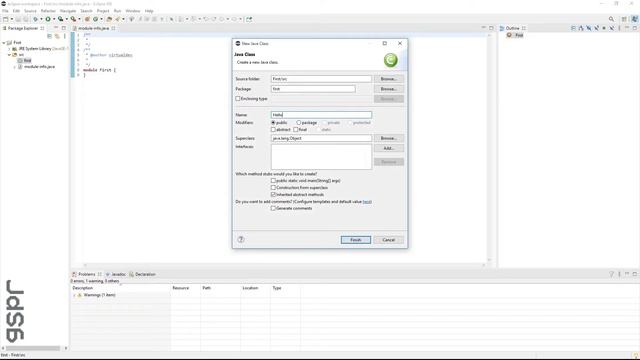This screenshot has height=360, width=640.
Task: Click the Cancel button in New Java Class dialog
Action: point(389,240)
